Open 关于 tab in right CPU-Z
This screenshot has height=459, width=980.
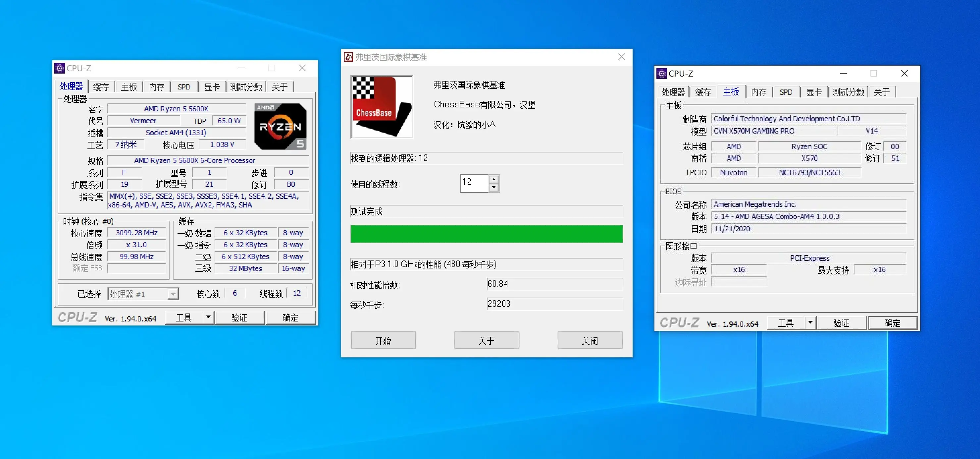point(882,92)
